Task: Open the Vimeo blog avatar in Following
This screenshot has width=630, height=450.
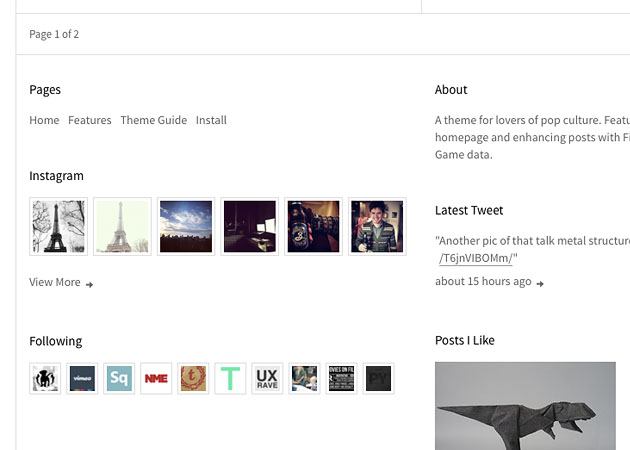Action: point(82,378)
